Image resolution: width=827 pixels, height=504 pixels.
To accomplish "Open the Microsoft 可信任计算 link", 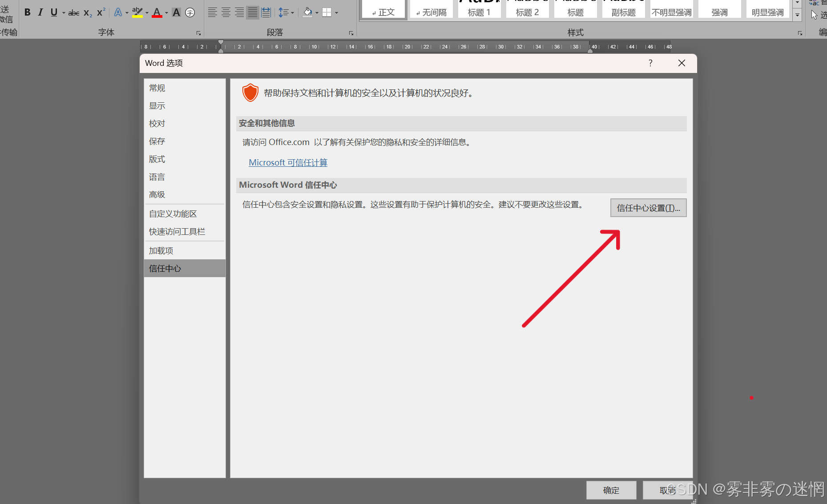I will (288, 163).
